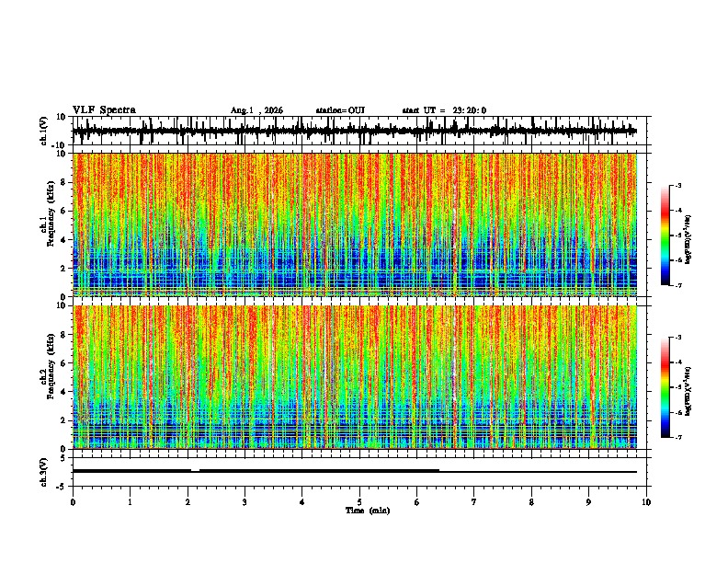Click the ch.3 voltage trace panel
Screen dimensions: 728x563
tap(361, 472)
